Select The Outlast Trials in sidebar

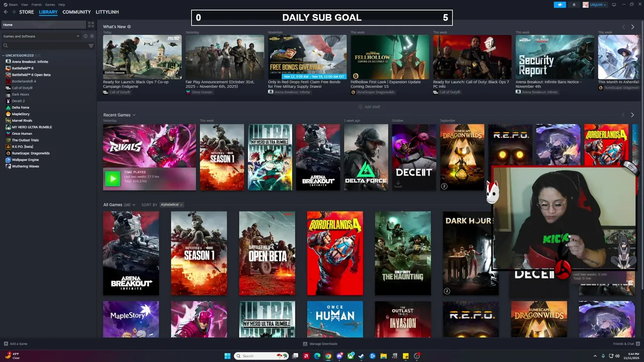25,140
